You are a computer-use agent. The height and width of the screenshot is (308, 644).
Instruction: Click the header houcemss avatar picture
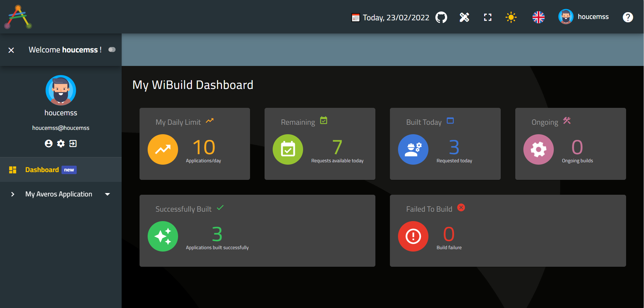(x=566, y=17)
